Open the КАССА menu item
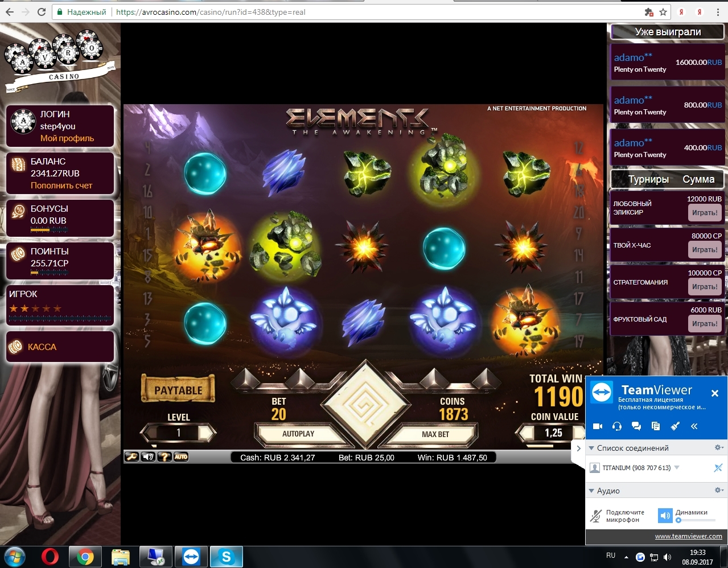Image resolution: width=728 pixels, height=568 pixels. [60, 347]
